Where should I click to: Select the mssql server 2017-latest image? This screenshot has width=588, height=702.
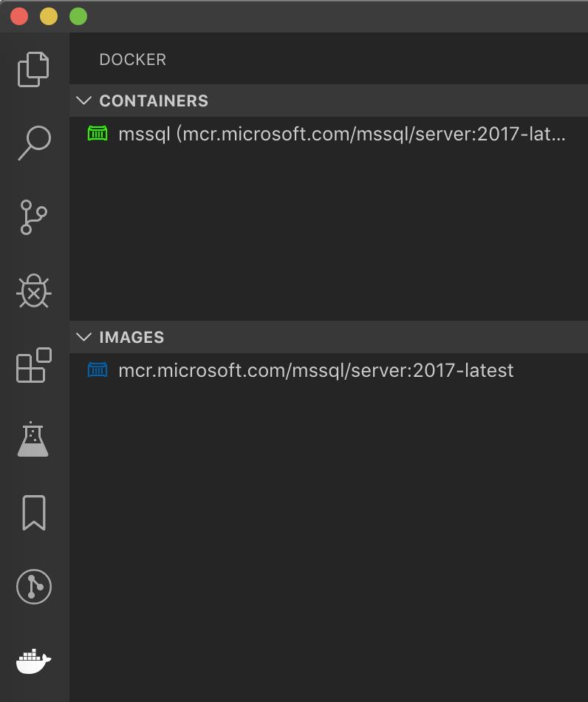(x=329, y=370)
